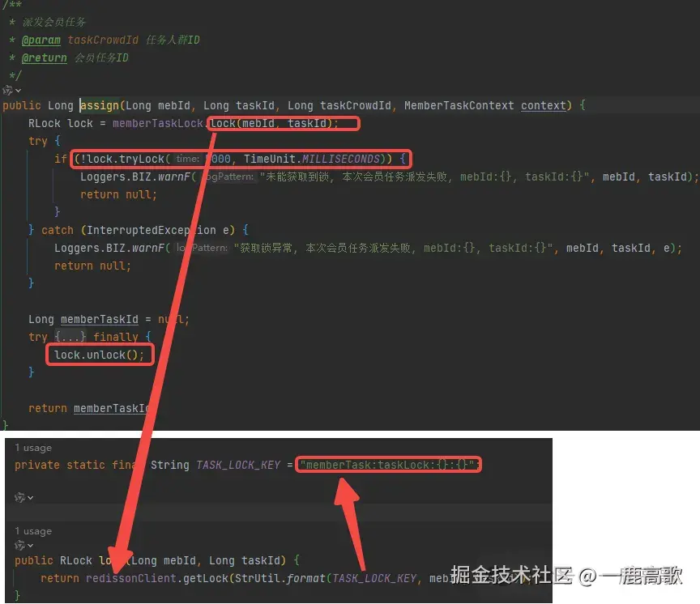Click the TimeUnit class name
The image size is (700, 604).
pyautogui.click(x=269, y=159)
